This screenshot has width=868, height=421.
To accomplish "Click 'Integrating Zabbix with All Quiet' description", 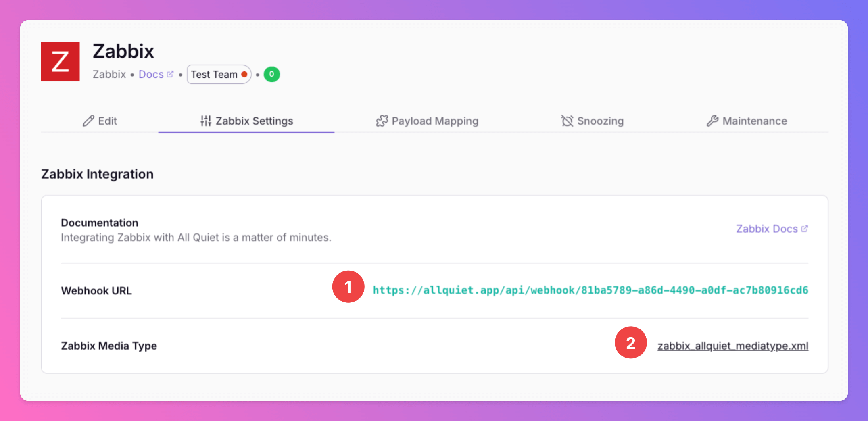I will point(196,238).
